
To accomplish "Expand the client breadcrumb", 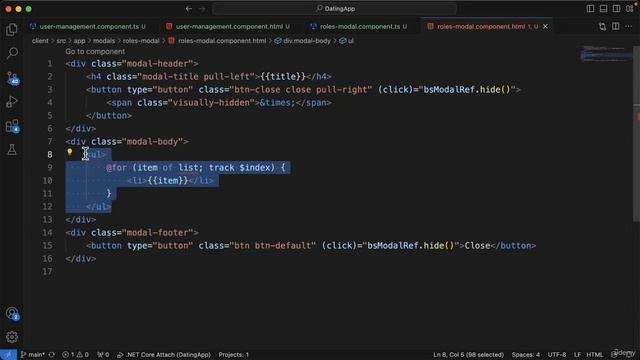I will [40, 41].
